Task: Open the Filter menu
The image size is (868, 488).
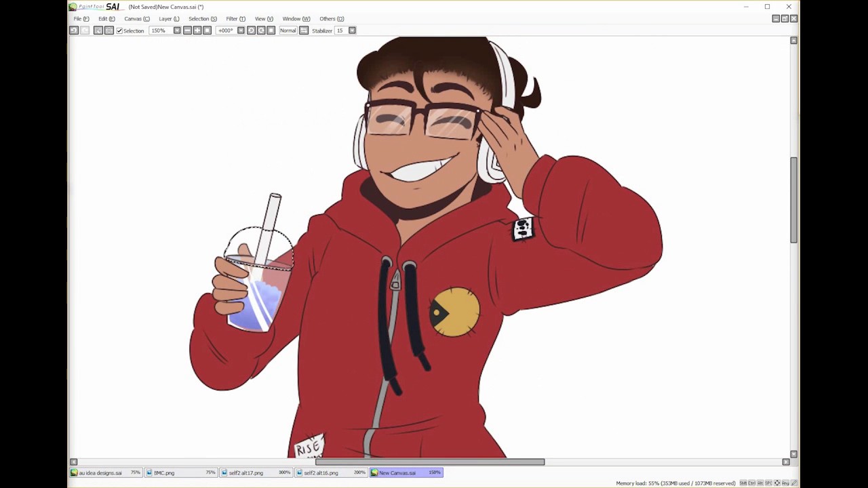Action: tap(235, 19)
